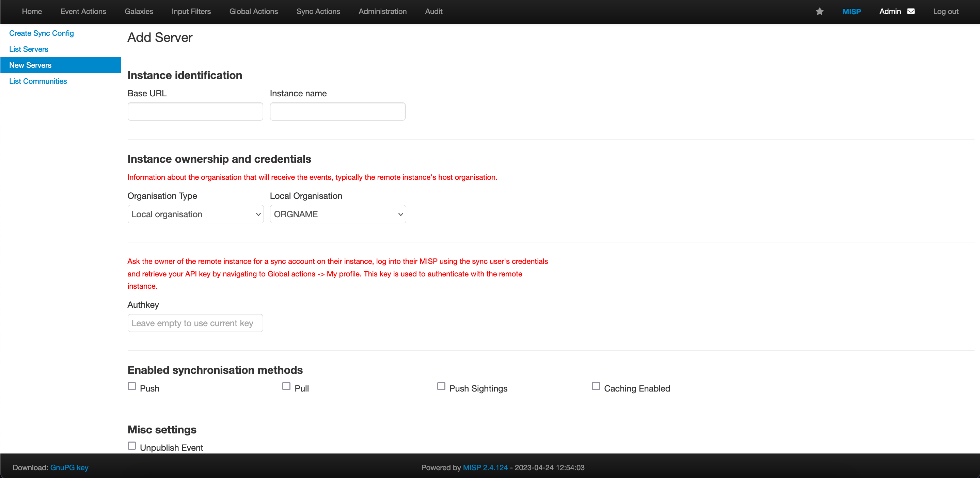Viewport: 980px width, 478px height.
Task: Open the Event Actions menu
Action: 83,12
